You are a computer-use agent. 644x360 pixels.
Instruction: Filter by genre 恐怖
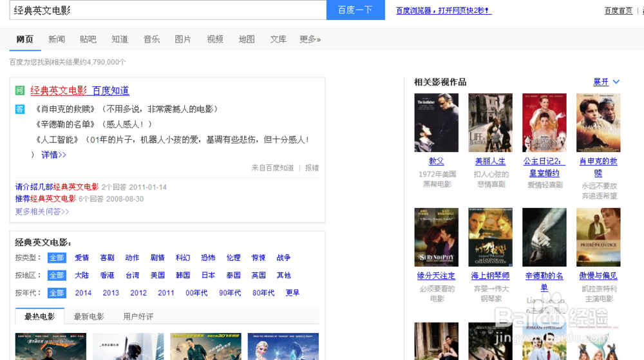[x=208, y=258]
